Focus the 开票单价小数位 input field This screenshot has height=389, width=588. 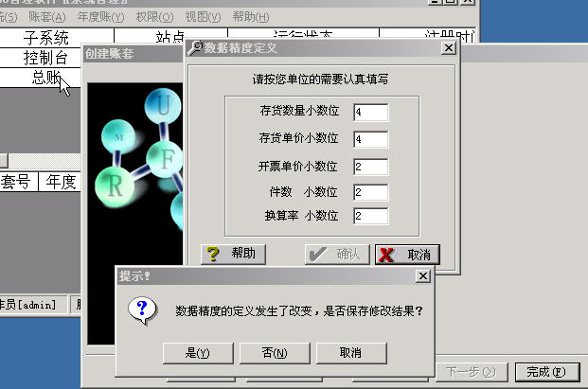370,167
